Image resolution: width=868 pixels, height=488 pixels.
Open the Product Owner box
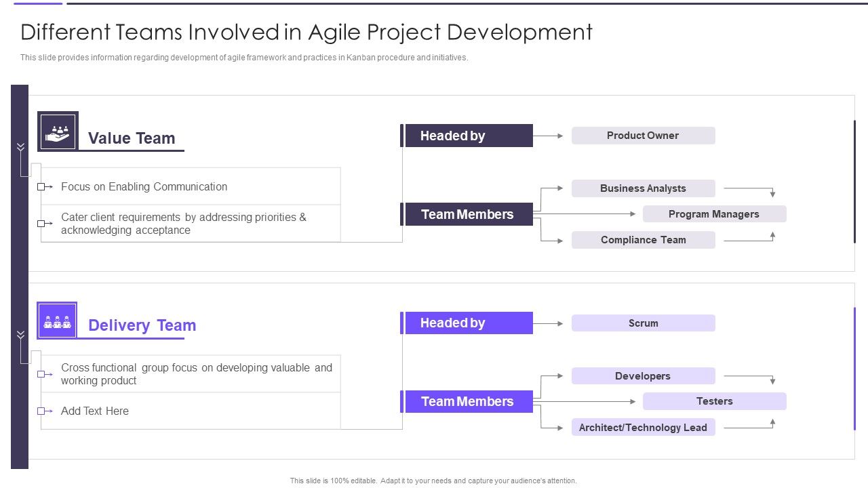(x=643, y=135)
